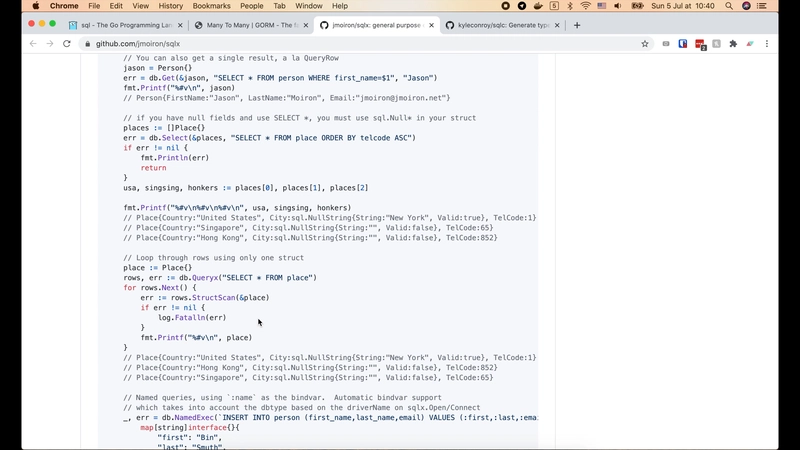Click the Wi-Fi status icon
This screenshot has width=800, height=450.
pyautogui.click(x=586, y=6)
